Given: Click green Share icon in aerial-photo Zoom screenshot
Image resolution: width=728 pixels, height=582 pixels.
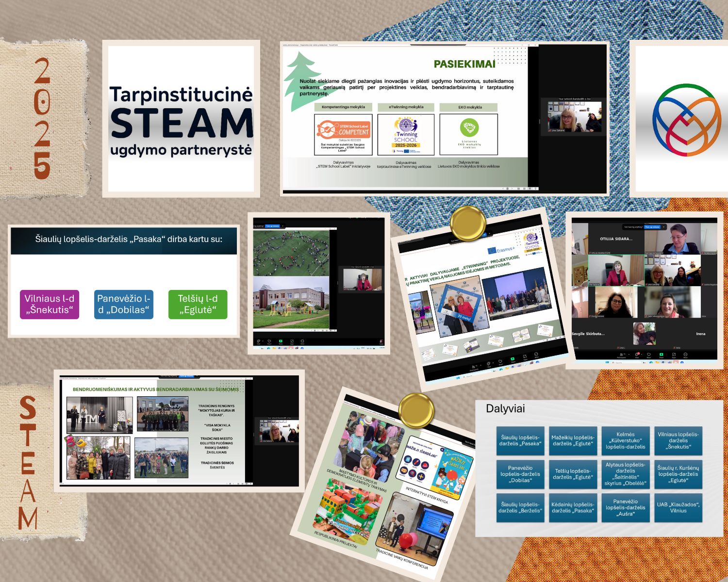Looking at the screenshot, I should (x=281, y=342).
